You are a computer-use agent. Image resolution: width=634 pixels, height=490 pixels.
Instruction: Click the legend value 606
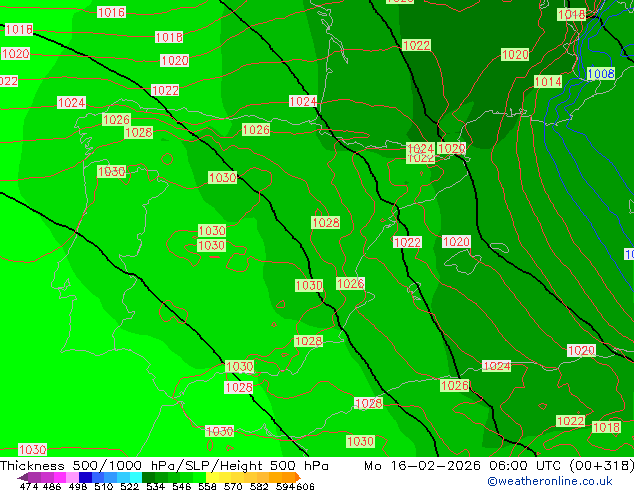tap(305, 486)
